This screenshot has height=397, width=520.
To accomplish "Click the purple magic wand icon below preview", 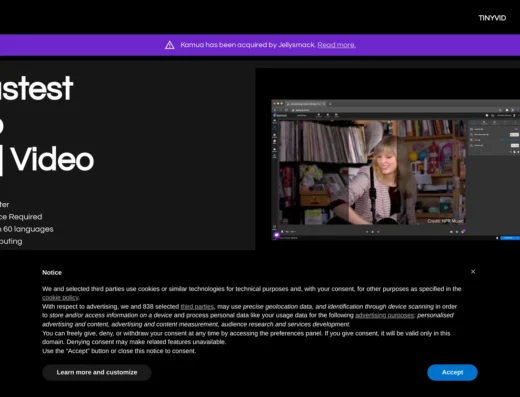I will pyautogui.click(x=463, y=231).
